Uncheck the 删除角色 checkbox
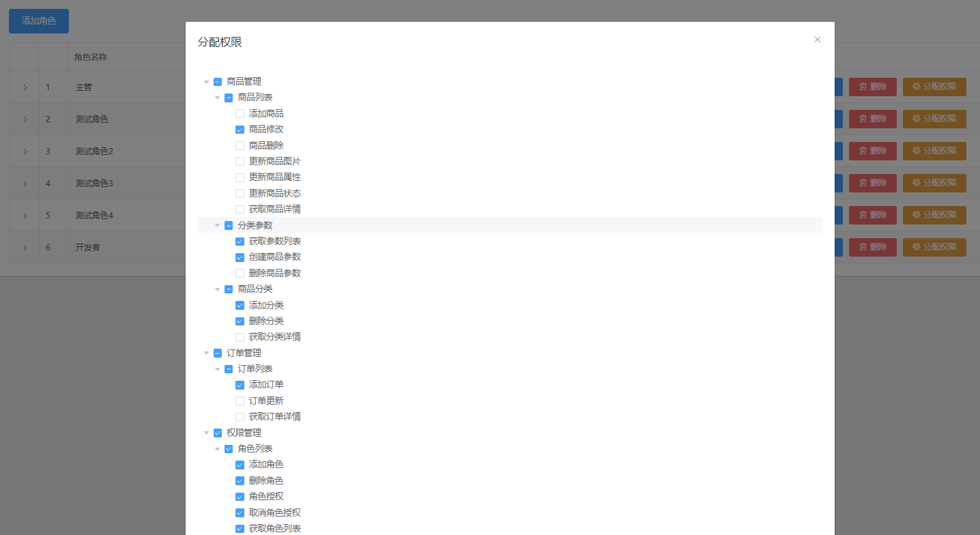The image size is (980, 535). pyautogui.click(x=240, y=480)
